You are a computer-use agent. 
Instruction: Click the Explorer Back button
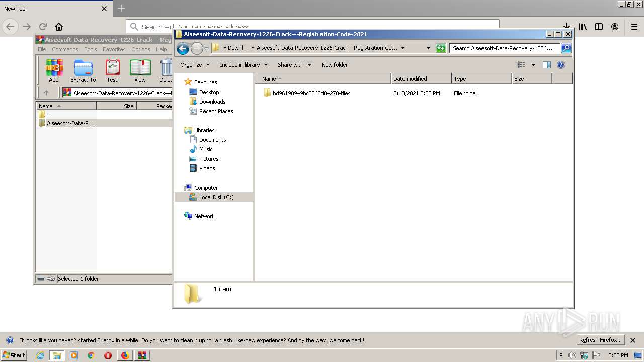183,48
